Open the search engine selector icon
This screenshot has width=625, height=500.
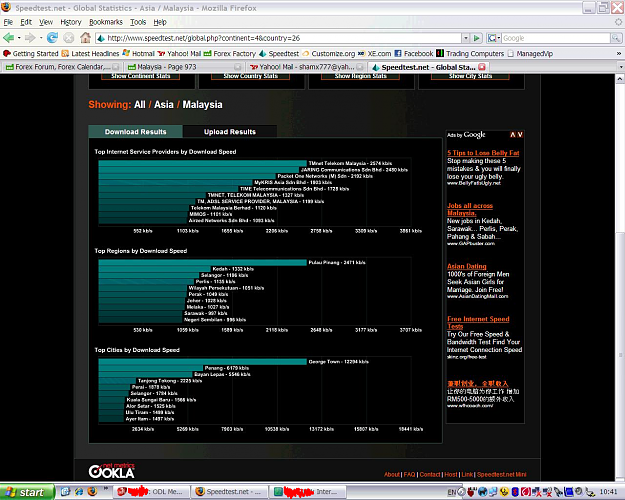(493, 38)
